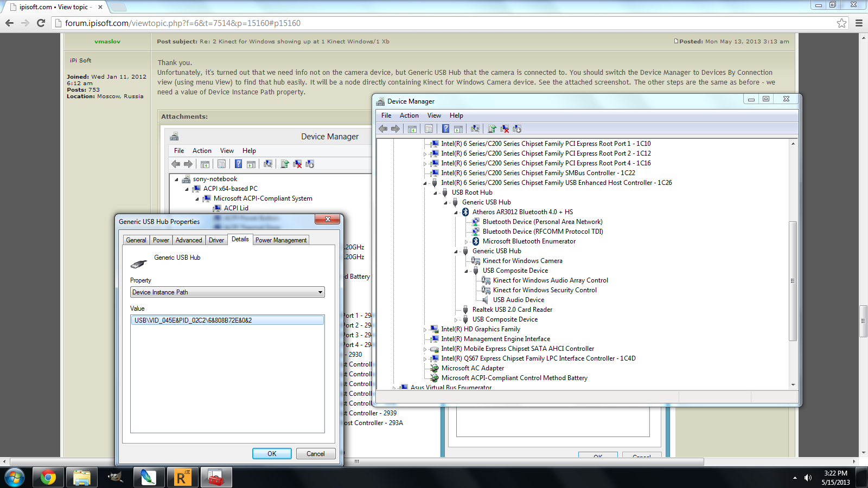This screenshot has width=868, height=488.
Task: Expand Intel(R) HD Graphics Family node
Action: click(425, 330)
